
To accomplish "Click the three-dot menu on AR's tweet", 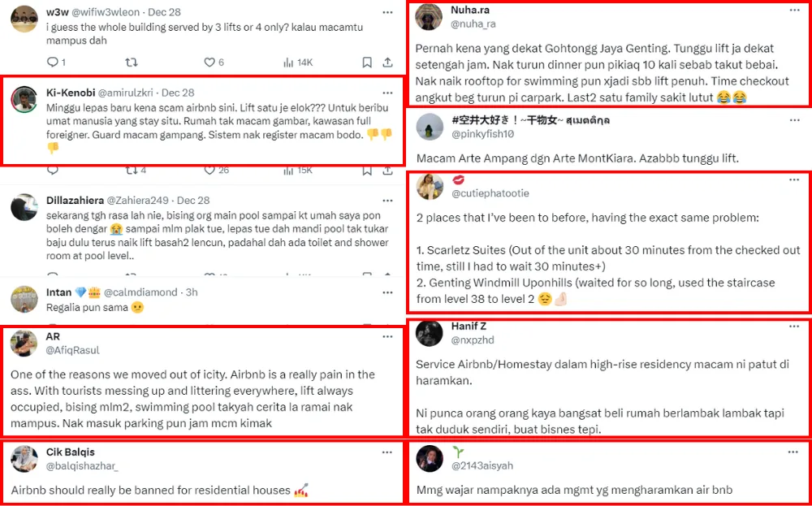I will coord(387,336).
